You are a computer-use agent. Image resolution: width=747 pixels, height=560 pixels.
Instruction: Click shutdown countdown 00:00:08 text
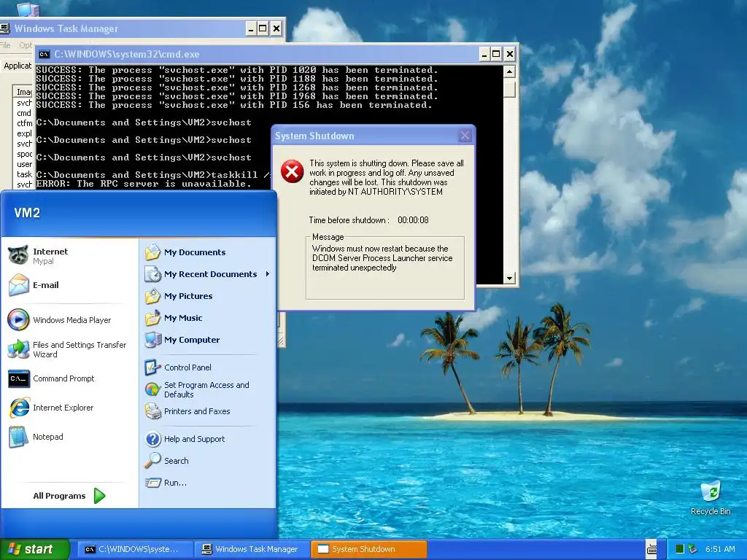413,220
